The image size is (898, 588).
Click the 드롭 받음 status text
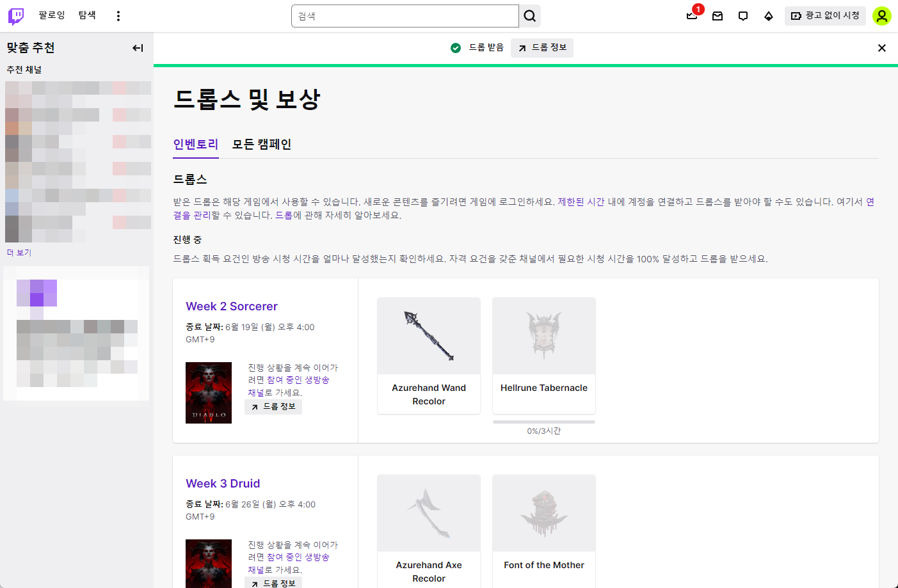[486, 48]
